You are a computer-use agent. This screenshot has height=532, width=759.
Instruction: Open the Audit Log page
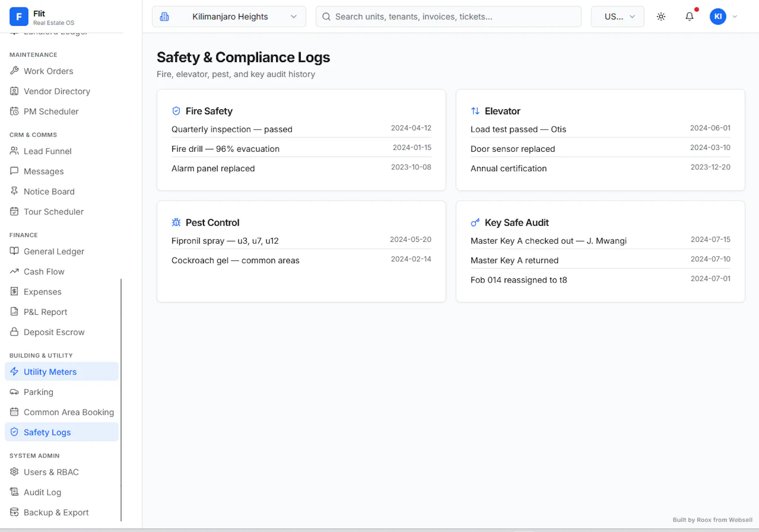coord(62,492)
